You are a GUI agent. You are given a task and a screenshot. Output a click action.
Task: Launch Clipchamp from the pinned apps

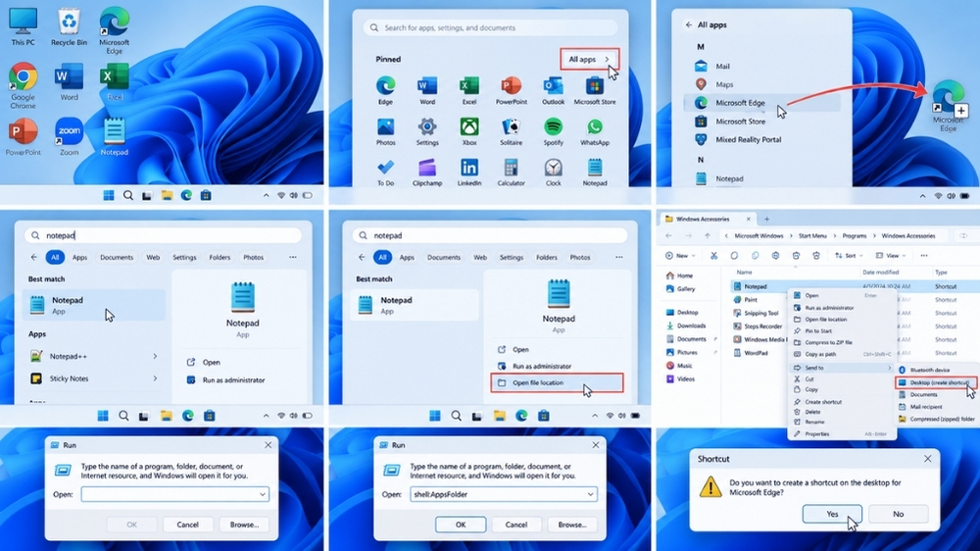(x=427, y=173)
